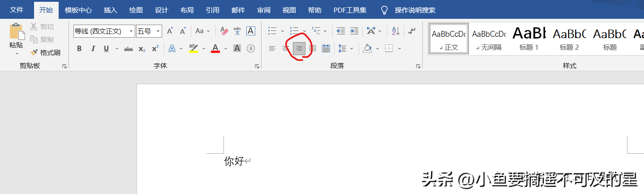Open the 段落 paragraph dialog launcher

coord(418,66)
